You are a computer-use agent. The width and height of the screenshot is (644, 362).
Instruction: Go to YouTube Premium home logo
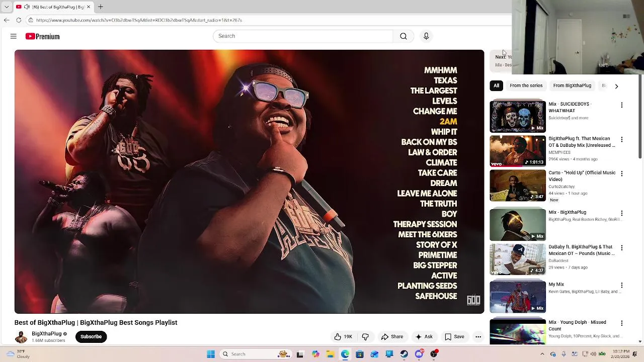click(x=43, y=36)
